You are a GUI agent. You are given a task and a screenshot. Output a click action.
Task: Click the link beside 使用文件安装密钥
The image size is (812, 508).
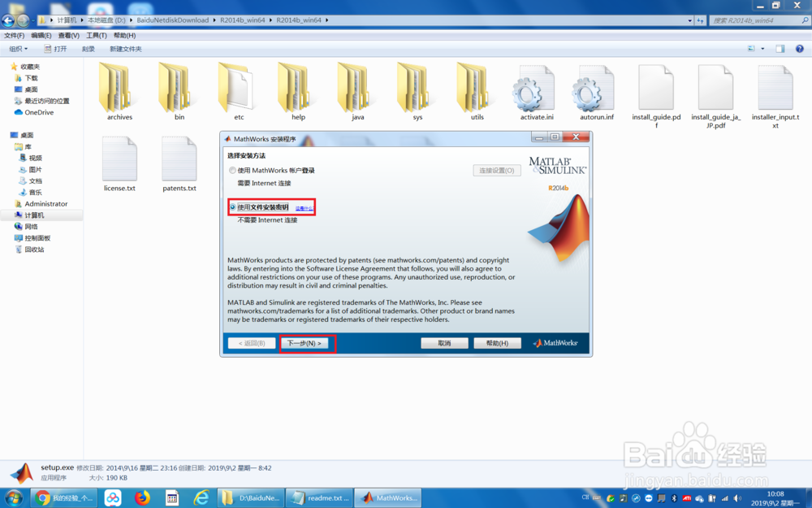304,208
